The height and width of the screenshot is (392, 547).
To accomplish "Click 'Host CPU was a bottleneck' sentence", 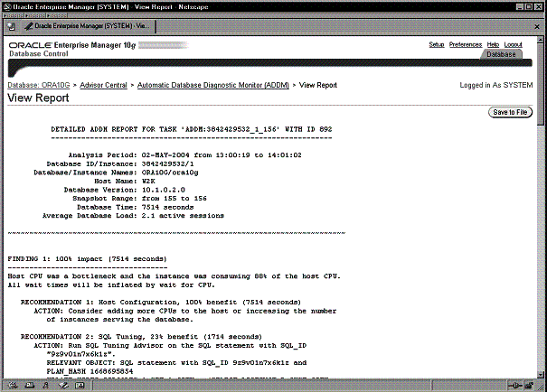I will coord(174,276).
